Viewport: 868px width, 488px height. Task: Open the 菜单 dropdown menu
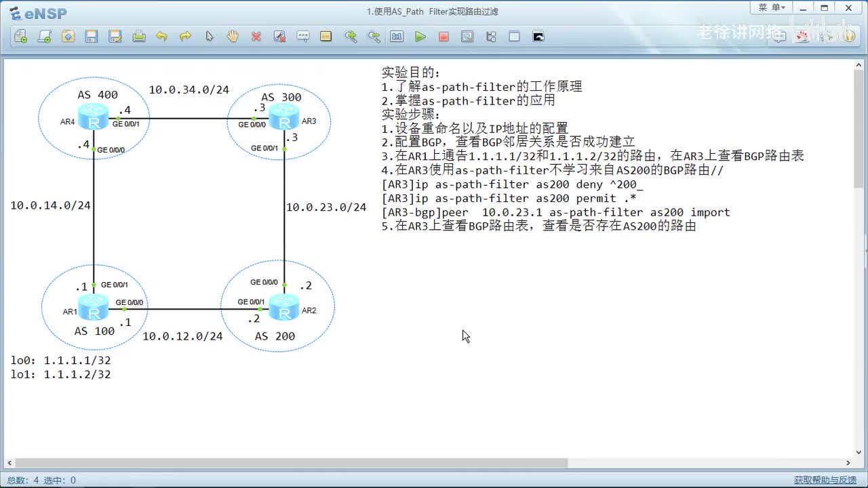[x=772, y=7]
